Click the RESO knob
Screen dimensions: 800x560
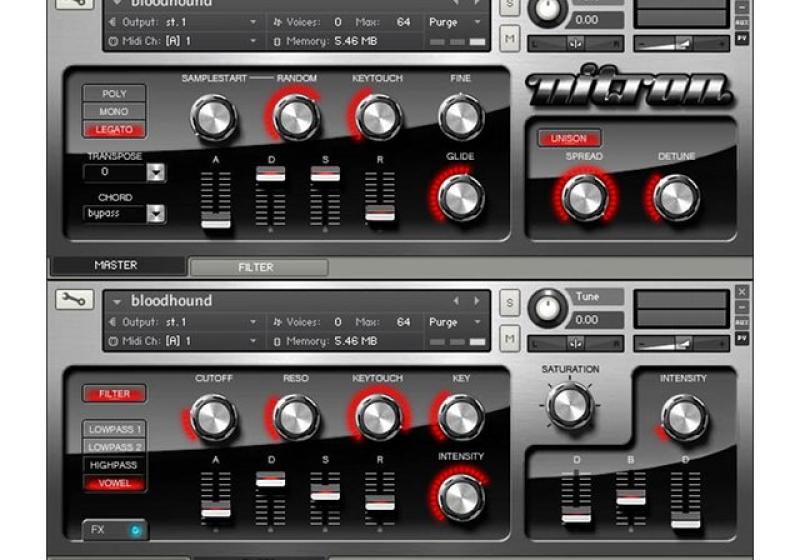[296, 418]
